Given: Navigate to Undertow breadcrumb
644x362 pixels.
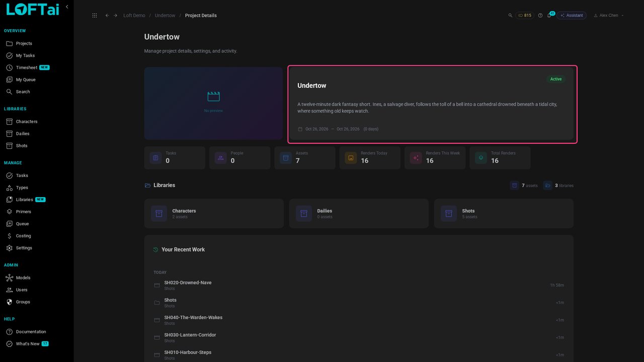Looking at the screenshot, I should click(x=165, y=16).
